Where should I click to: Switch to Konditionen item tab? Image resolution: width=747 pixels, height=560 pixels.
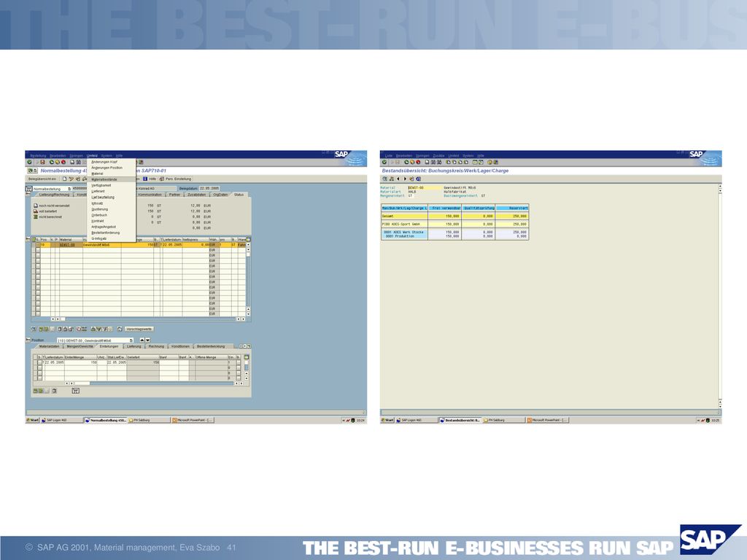[181, 346]
